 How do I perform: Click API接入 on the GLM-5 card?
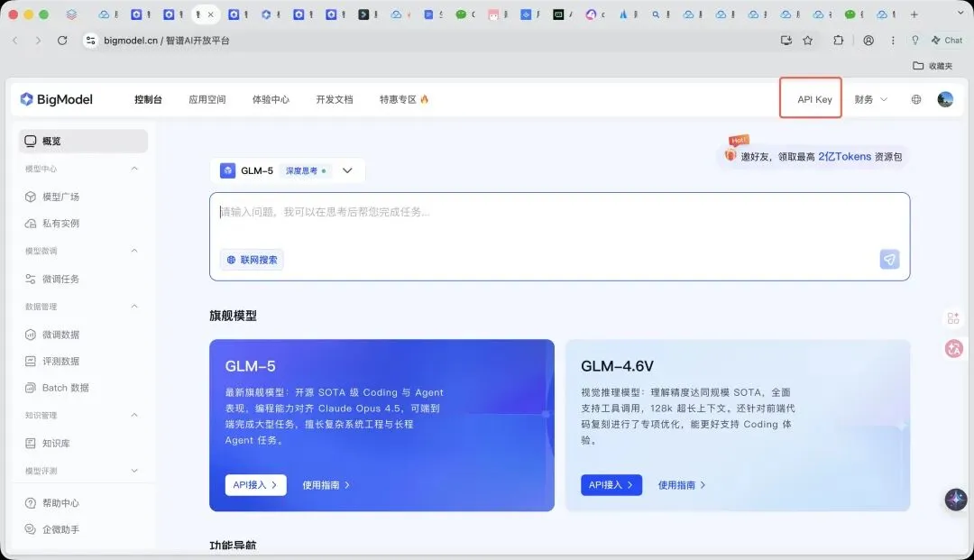coord(255,485)
